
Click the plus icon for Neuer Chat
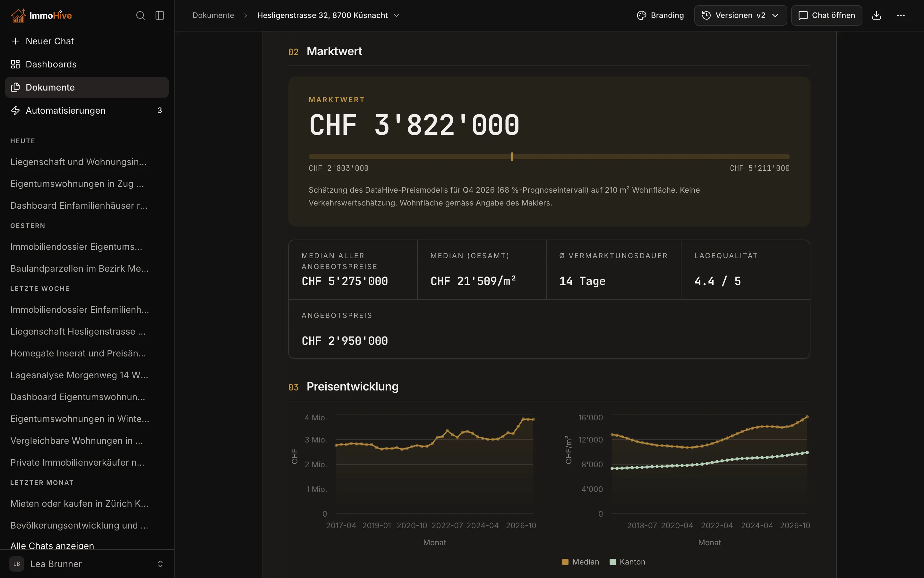15,41
